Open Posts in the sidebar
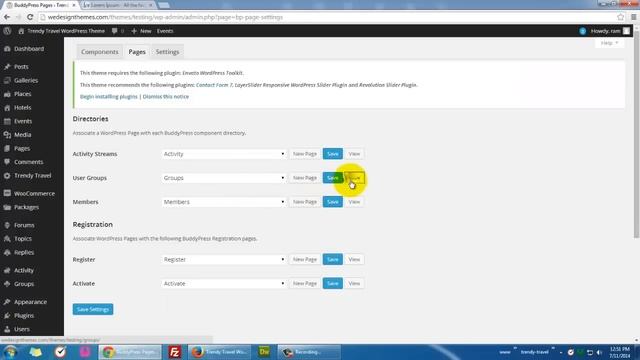The image size is (640, 360). [x=21, y=67]
